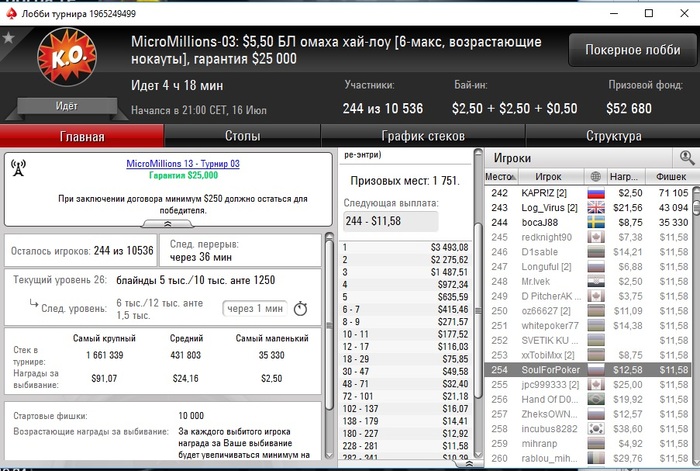This screenshot has height=471, width=700.
Task: Click the Игрок column header
Action: pos(551,177)
